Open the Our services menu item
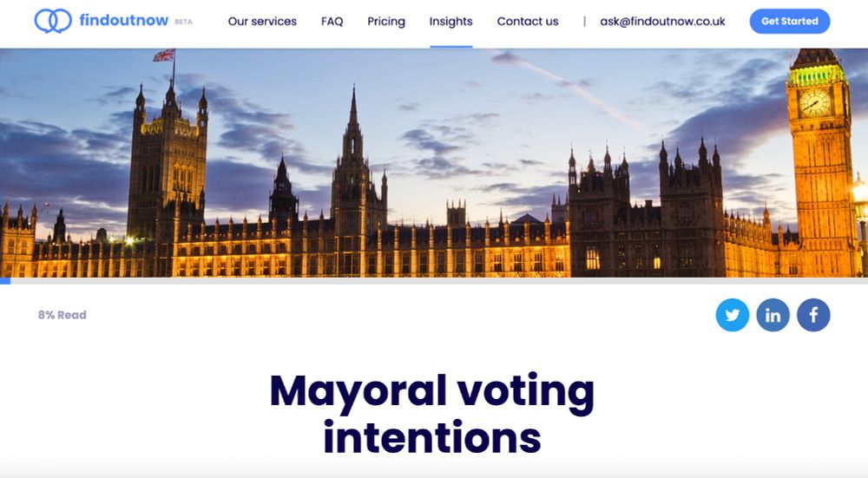The width and height of the screenshot is (868, 478). coord(262,22)
